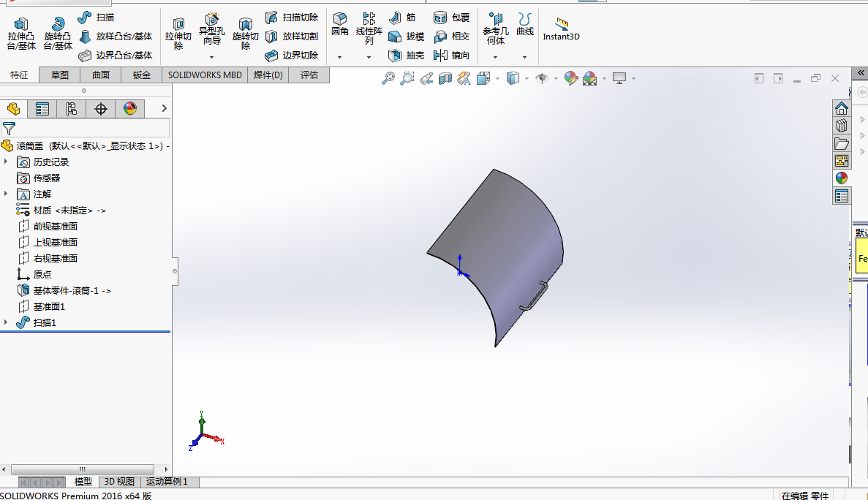Switch to the 评估 evaluate tab
The width and height of the screenshot is (868, 500).
(309, 75)
